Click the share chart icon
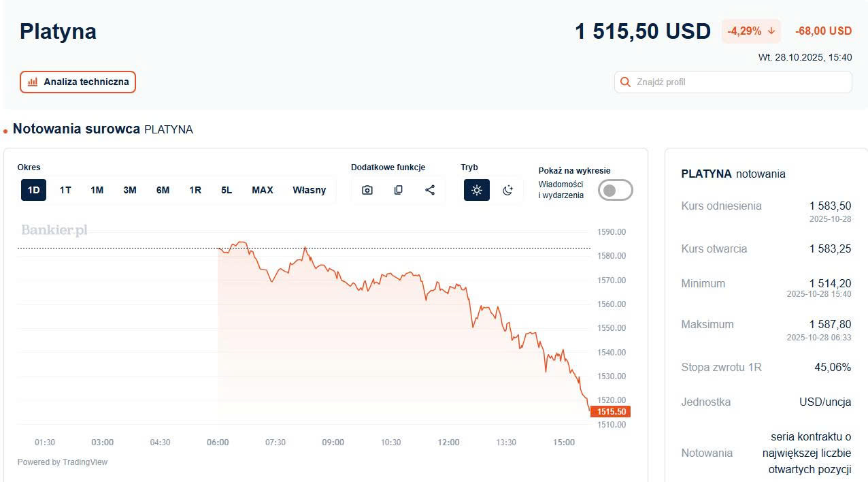The height and width of the screenshot is (482, 868). (x=430, y=190)
